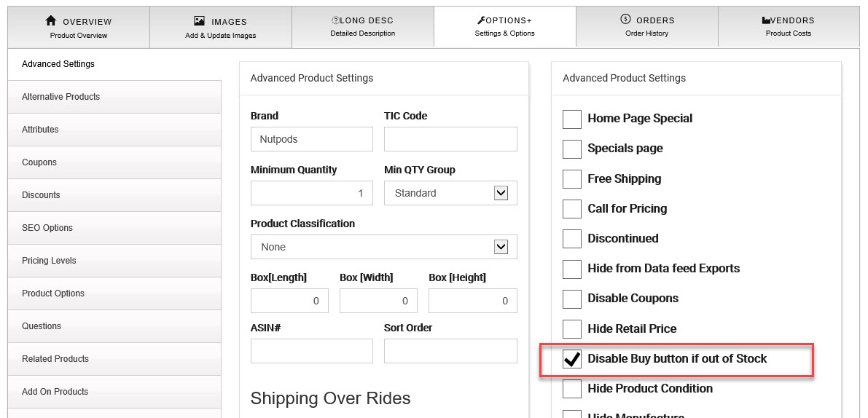Click the question icon in Long Desc tab
Image resolution: width=868 pixels, height=418 pixels.
pyautogui.click(x=335, y=20)
